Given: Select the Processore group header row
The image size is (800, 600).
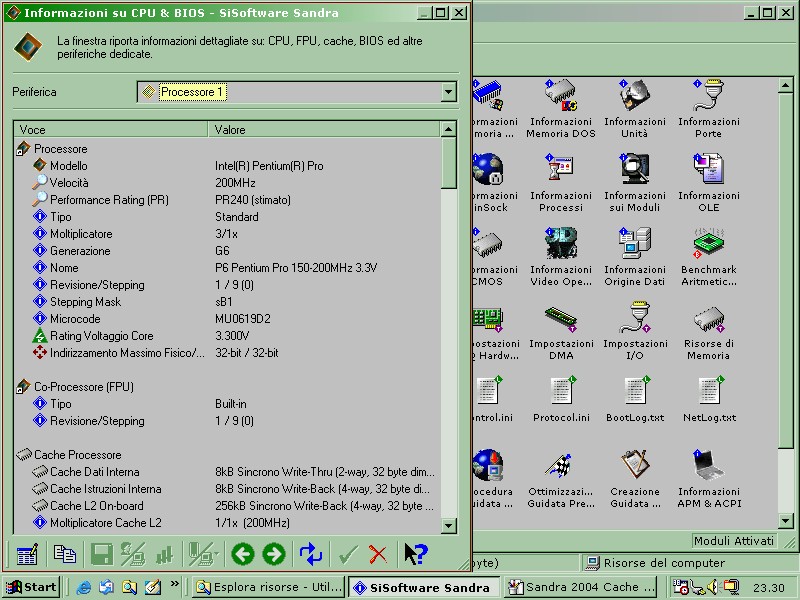Looking at the screenshot, I should [60, 149].
